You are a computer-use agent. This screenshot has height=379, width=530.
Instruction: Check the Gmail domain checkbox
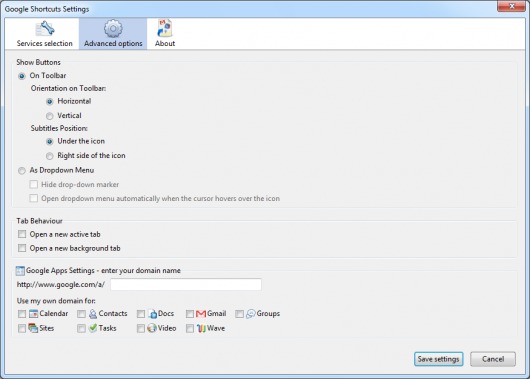click(x=190, y=314)
